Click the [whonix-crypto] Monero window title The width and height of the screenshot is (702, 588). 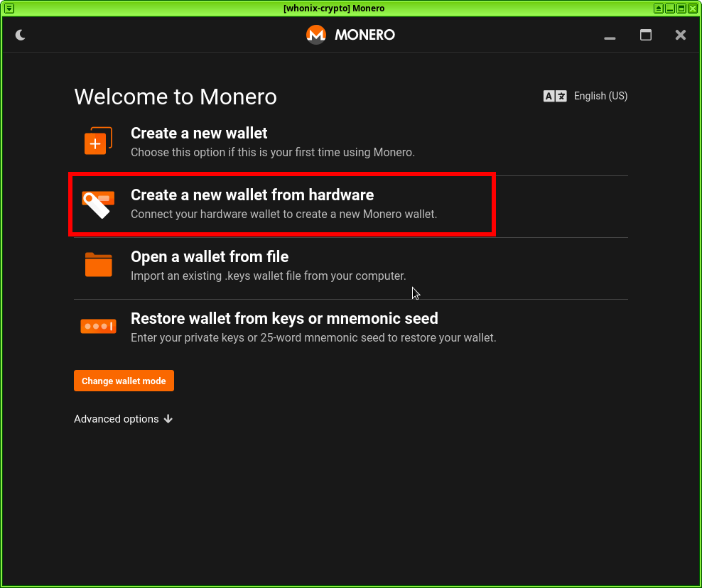coord(334,8)
